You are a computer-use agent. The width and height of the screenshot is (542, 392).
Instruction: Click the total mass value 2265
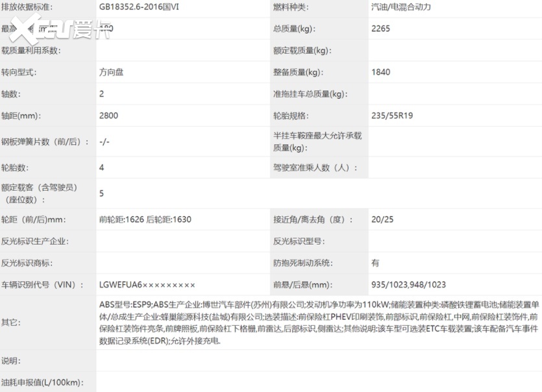381,29
